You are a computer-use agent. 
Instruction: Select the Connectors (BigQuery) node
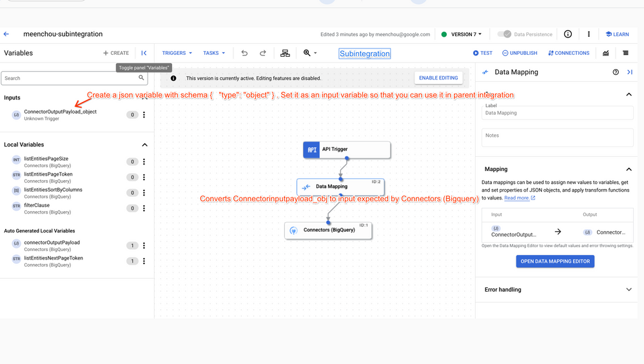pos(328,230)
